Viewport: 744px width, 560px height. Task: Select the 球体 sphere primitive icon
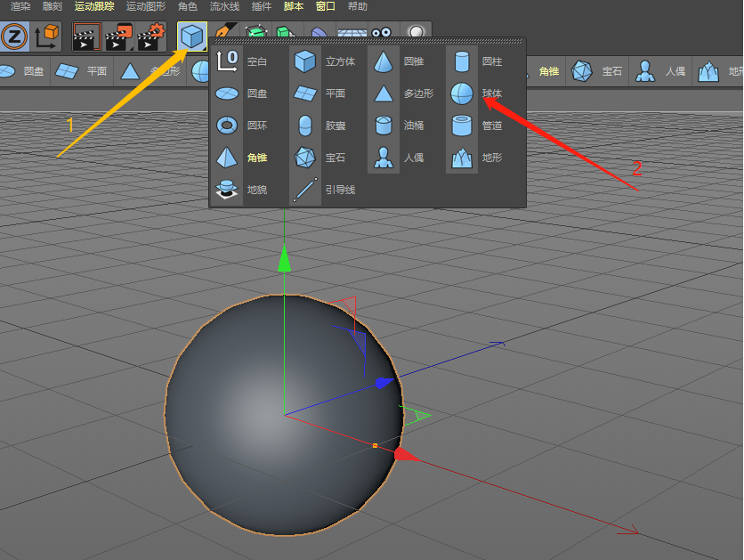pos(462,93)
